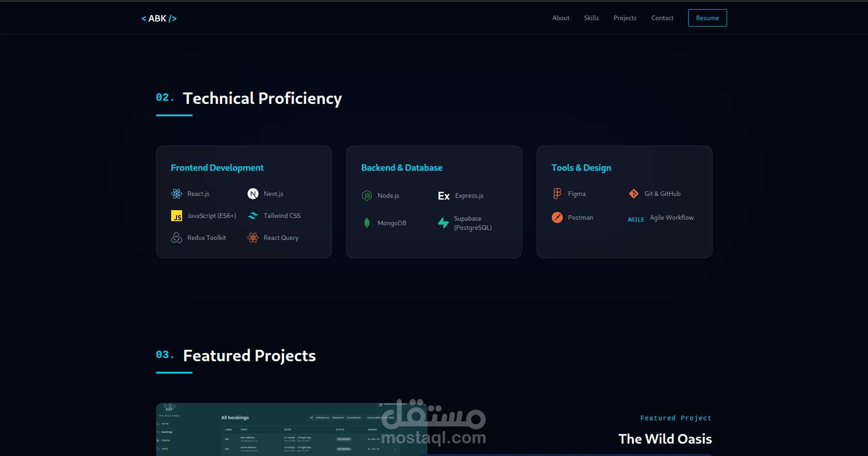Screen dimensions: 868x456
Task: Click the 'React Query' label
Action: (x=281, y=238)
